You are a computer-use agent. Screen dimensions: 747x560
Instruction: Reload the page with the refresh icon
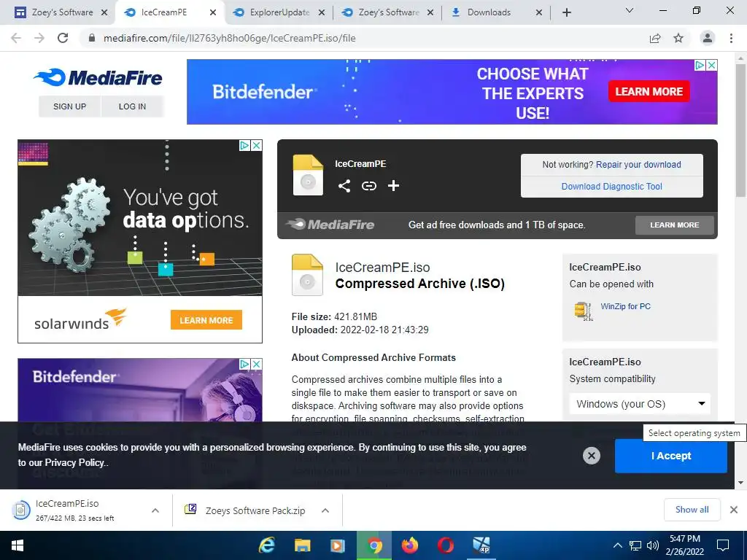click(x=63, y=38)
